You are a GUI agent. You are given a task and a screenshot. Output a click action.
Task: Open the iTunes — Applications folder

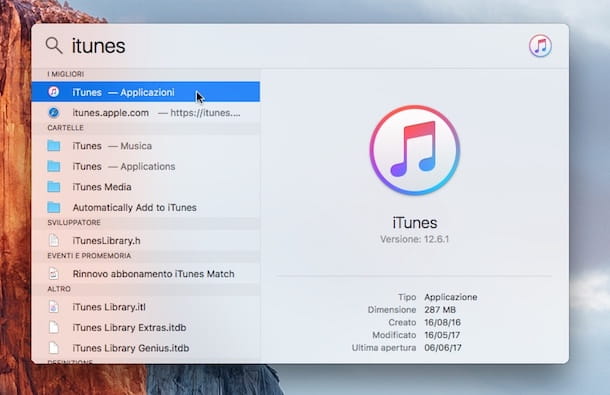pos(145,167)
